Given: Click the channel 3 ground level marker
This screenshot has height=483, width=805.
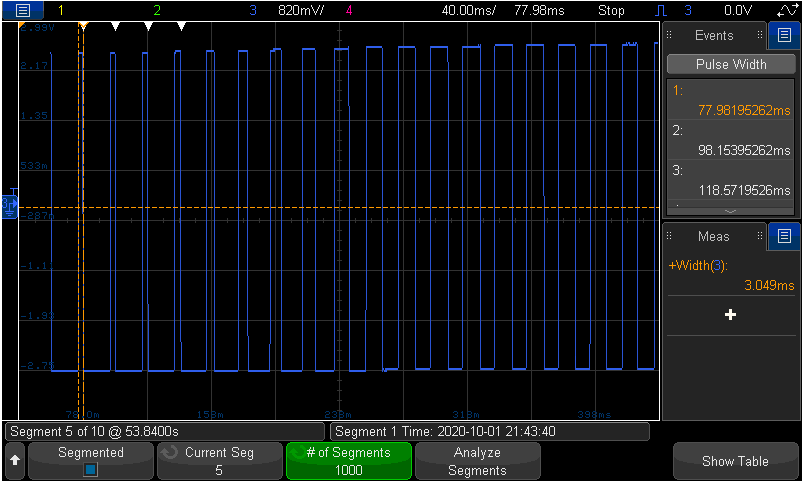Looking at the screenshot, I should (x=8, y=203).
